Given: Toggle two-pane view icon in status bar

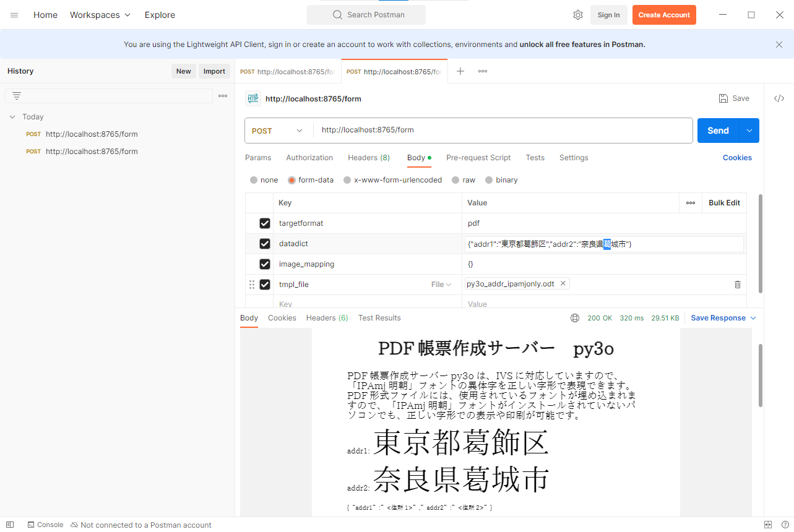Looking at the screenshot, I should 768,525.
